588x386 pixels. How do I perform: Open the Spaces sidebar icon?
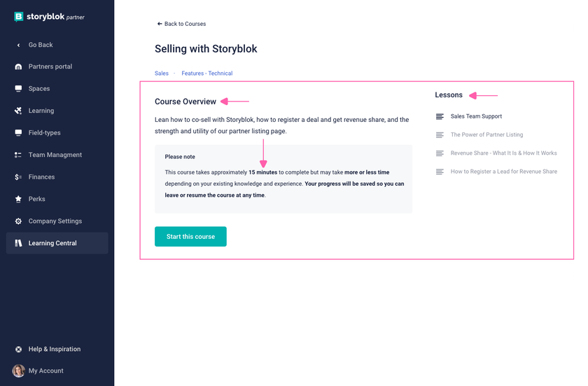point(18,88)
